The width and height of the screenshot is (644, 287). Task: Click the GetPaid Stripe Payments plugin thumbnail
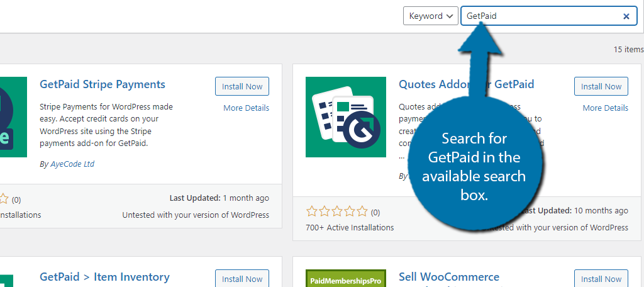click(13, 117)
